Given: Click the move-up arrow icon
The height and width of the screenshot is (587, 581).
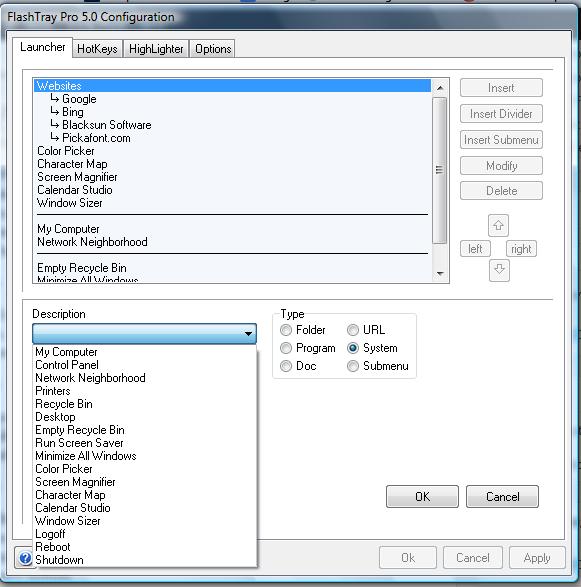Looking at the screenshot, I should [498, 225].
